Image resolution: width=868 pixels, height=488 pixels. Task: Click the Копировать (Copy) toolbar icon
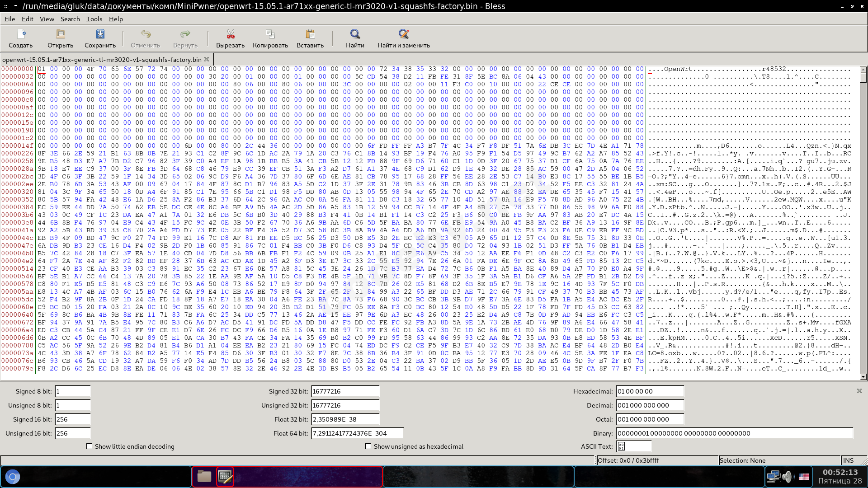[x=270, y=34]
